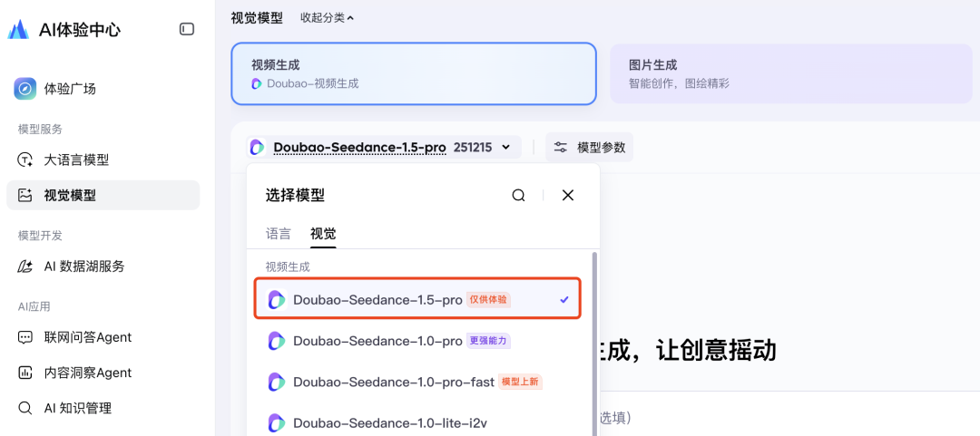The height and width of the screenshot is (436, 980).
Task: Click the Doubao icon beside Doubao-Seedance-1.0-pro
Action: click(x=277, y=341)
